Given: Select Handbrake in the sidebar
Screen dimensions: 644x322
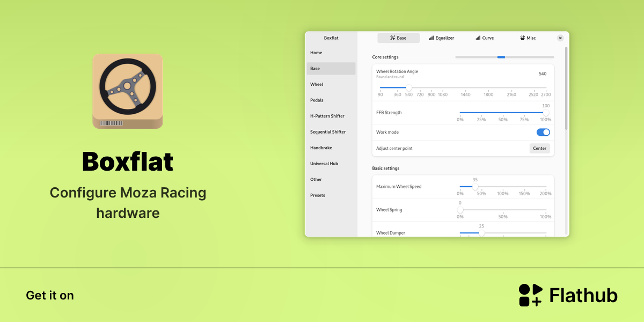Looking at the screenshot, I should [331, 148].
